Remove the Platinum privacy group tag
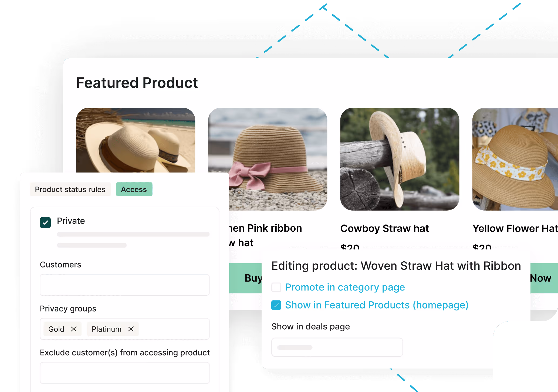 131,329
